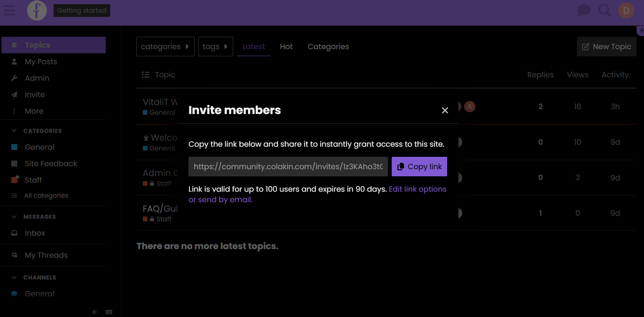Switch to the Categories tab
The image size is (644, 317).
coord(328,47)
